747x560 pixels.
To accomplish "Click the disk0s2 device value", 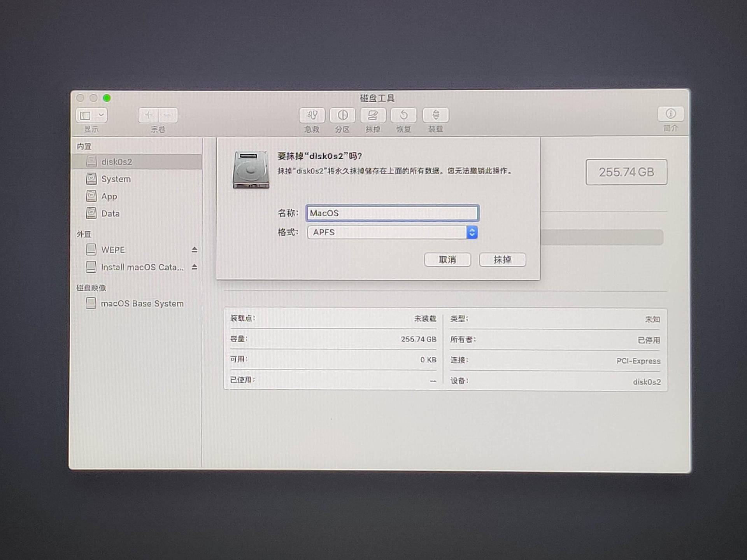I will (x=647, y=382).
